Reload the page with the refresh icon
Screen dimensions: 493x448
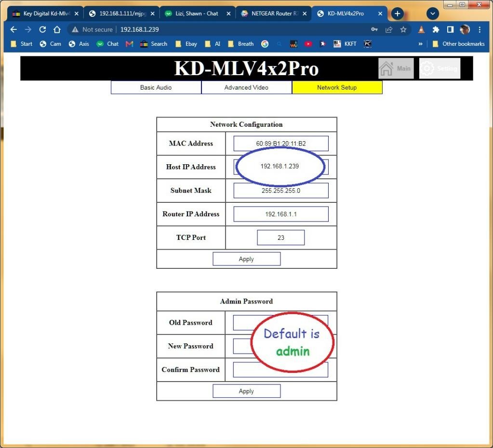pos(42,29)
